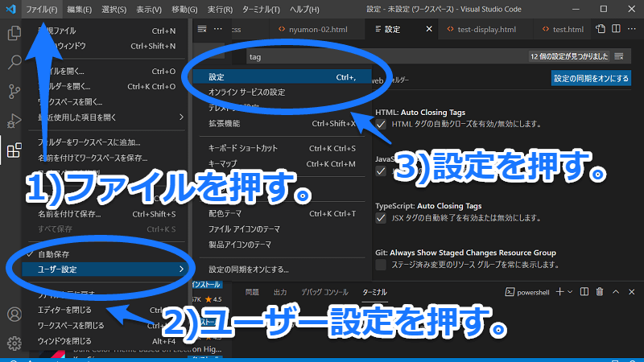The image size is (644, 362).
Task: Click the 設定の同期をオンにする button
Action: (x=590, y=78)
